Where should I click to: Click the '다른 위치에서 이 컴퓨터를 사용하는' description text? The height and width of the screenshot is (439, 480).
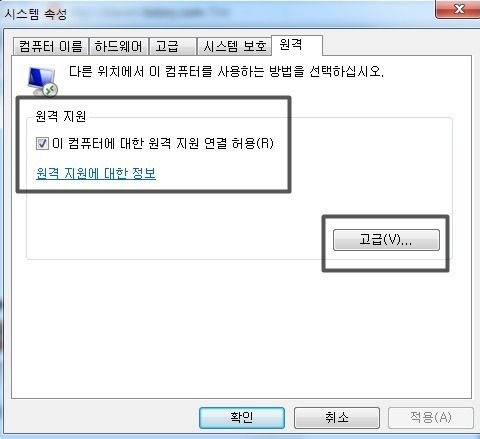[166, 71]
